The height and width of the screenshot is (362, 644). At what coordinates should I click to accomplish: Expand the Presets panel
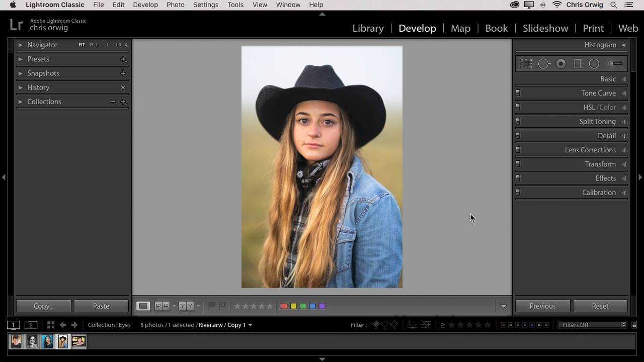[x=20, y=59]
